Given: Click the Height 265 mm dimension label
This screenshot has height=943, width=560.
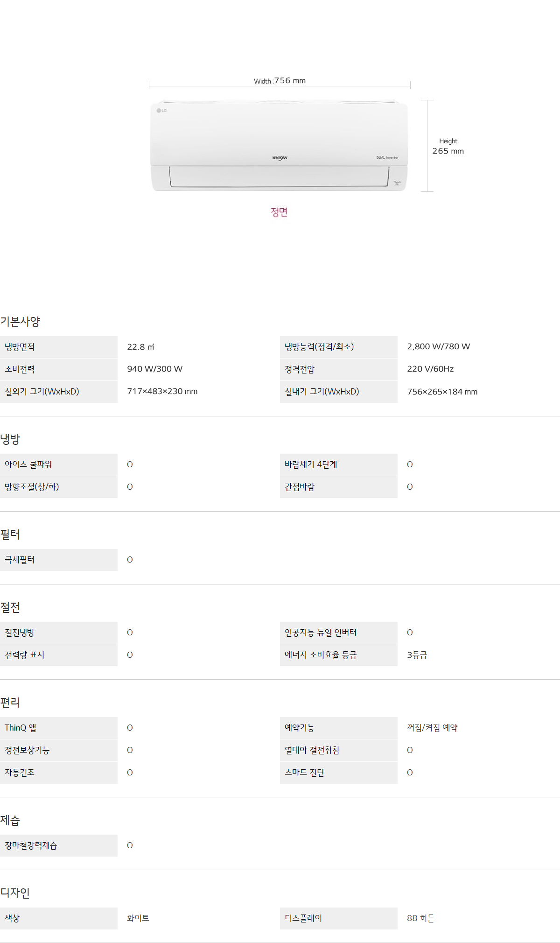Looking at the screenshot, I should pyautogui.click(x=448, y=146).
